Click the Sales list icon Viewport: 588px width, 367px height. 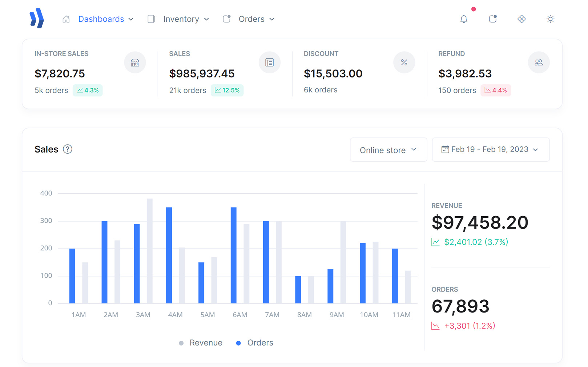269,62
